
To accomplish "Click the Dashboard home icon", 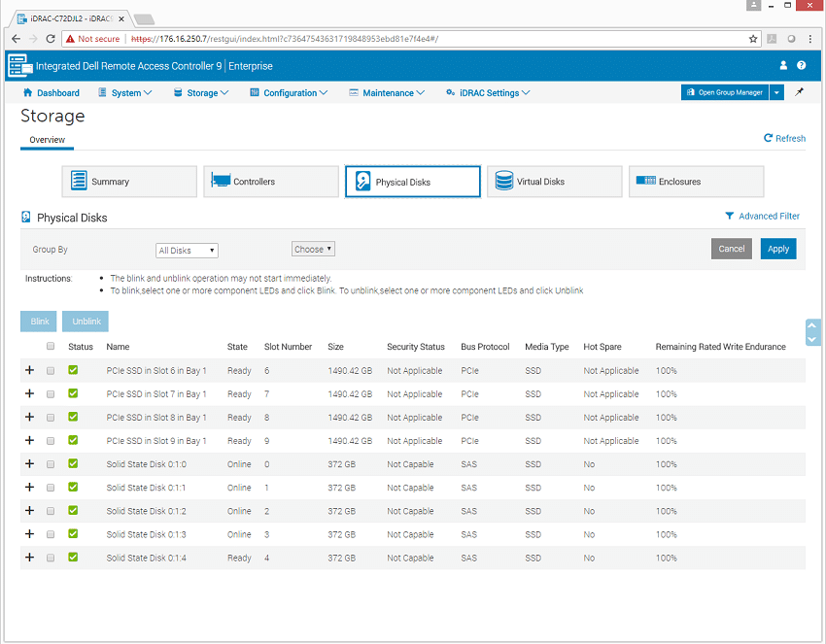I will click(28, 92).
